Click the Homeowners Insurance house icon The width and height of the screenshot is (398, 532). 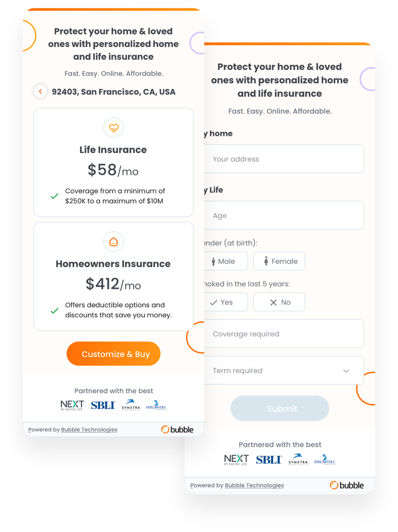[x=114, y=242]
